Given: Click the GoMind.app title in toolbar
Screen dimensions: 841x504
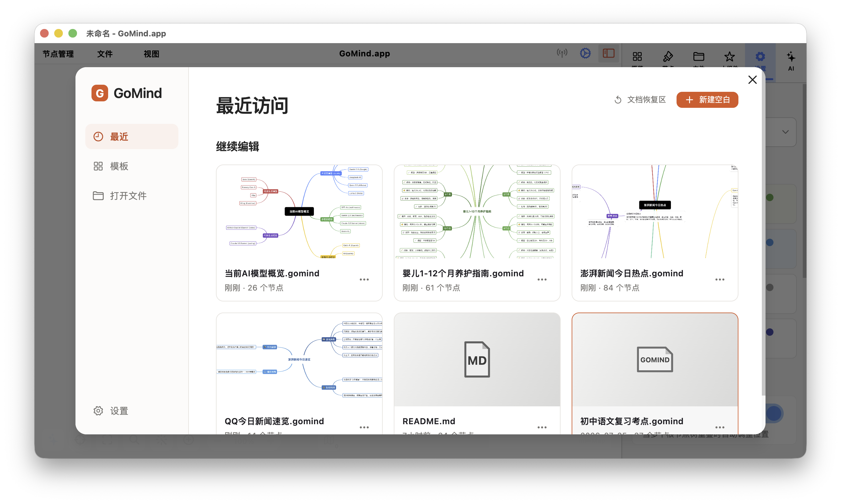Looking at the screenshot, I should coord(364,54).
